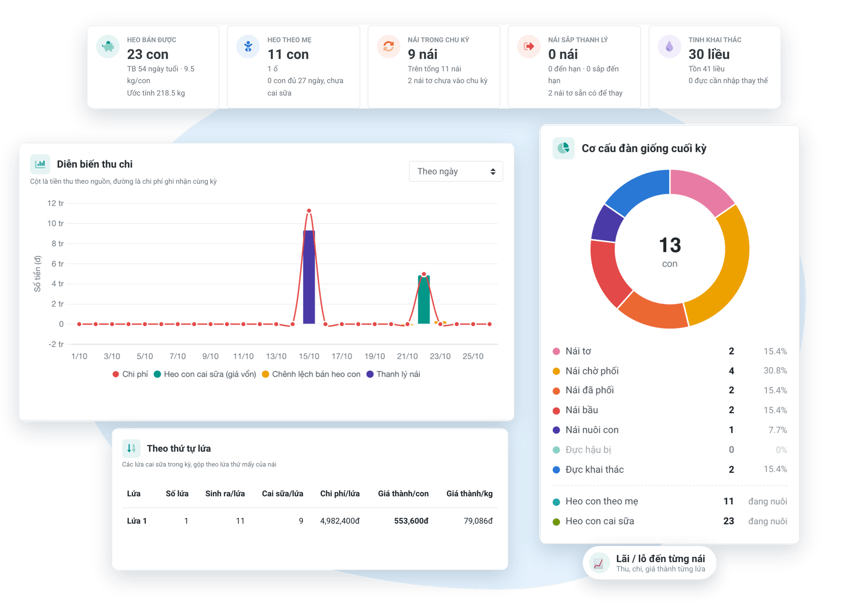The width and height of the screenshot is (868, 608).
Task: Select the Nái đã phối legend row
Action: 670,390
